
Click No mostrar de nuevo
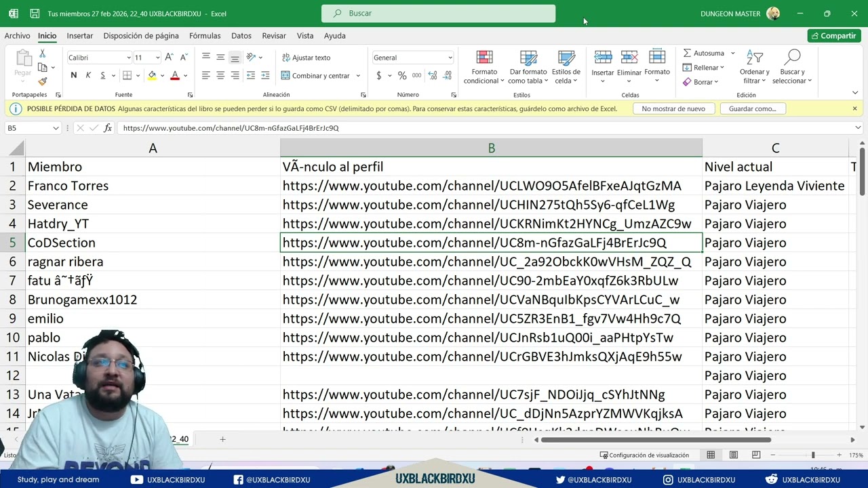click(x=673, y=108)
